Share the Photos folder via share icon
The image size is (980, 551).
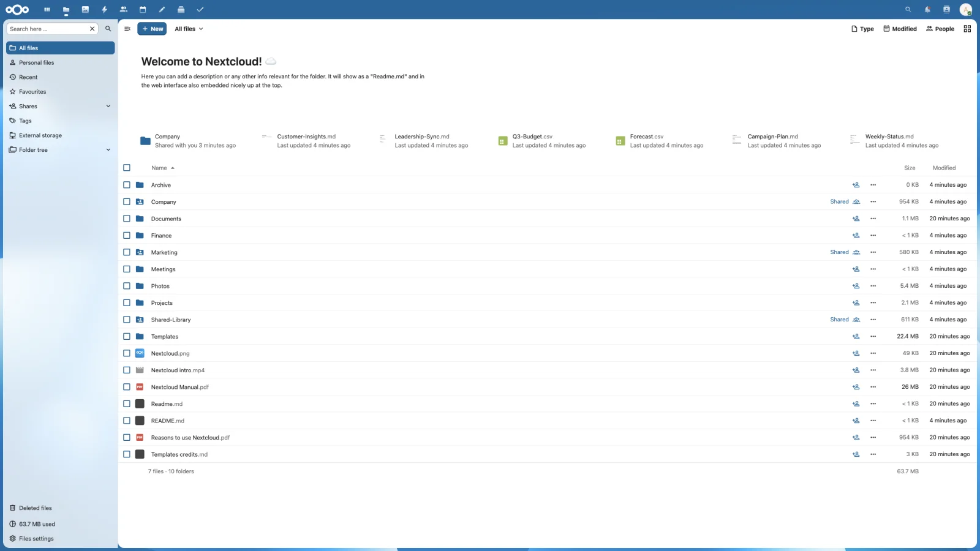(856, 286)
